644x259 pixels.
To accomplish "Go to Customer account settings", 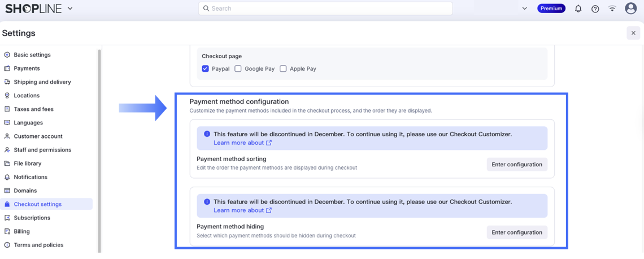I will click(x=38, y=136).
